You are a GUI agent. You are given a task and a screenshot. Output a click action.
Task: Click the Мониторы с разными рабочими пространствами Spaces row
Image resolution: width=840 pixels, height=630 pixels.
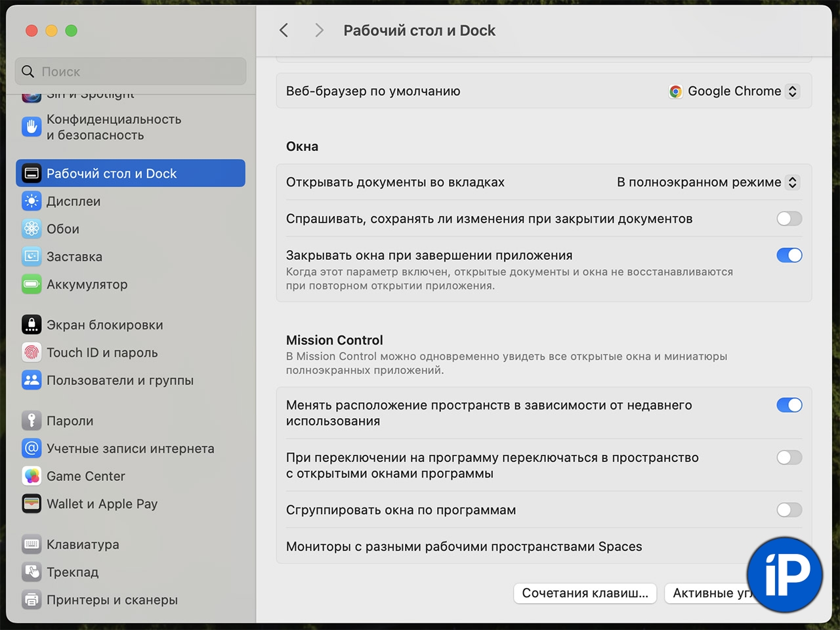[544, 547]
